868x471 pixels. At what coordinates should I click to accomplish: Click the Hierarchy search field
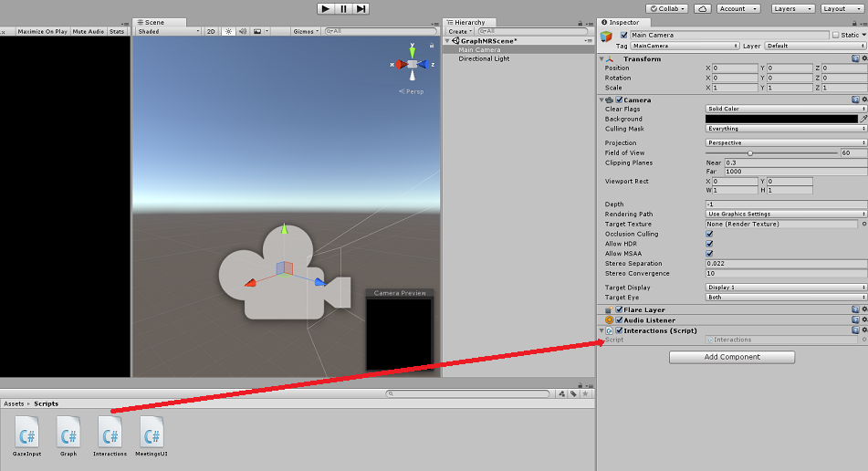tap(531, 32)
